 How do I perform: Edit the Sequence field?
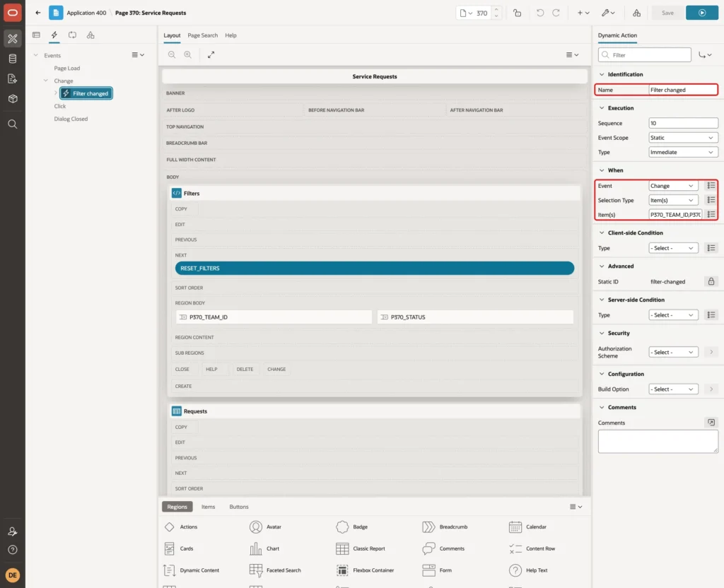point(683,123)
